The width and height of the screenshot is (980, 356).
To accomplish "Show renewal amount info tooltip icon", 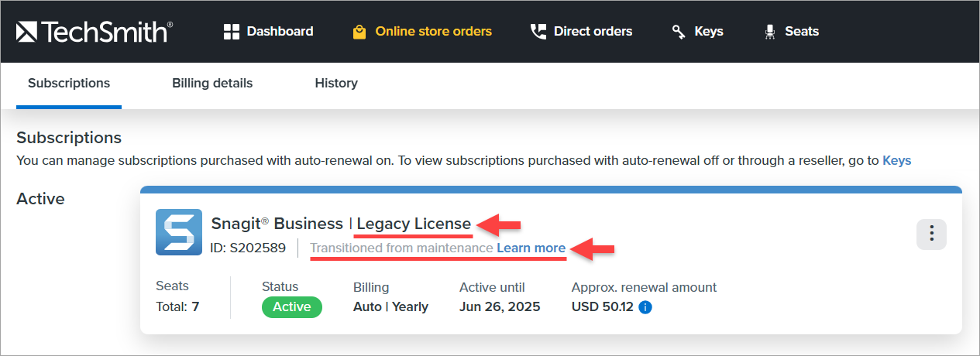I will [x=645, y=307].
